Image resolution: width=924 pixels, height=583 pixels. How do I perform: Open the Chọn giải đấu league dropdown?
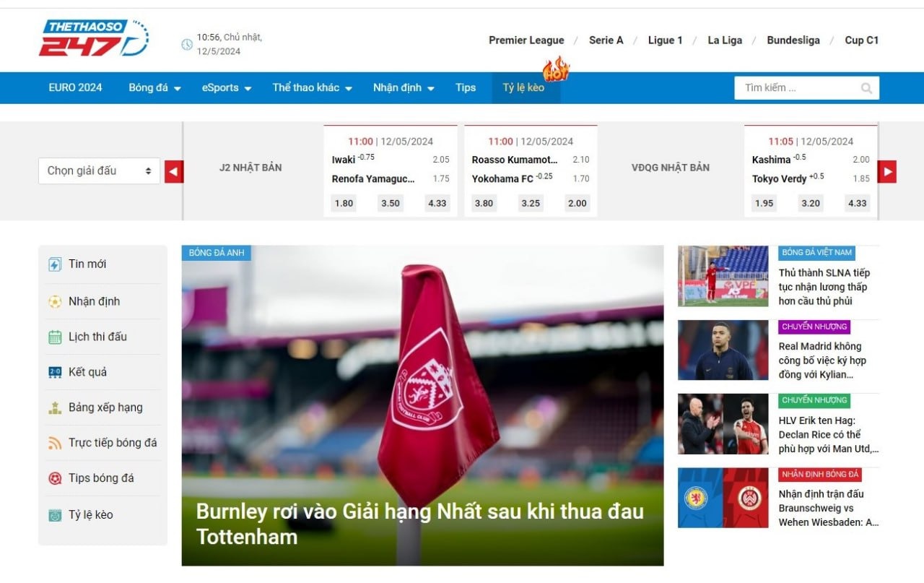click(99, 171)
